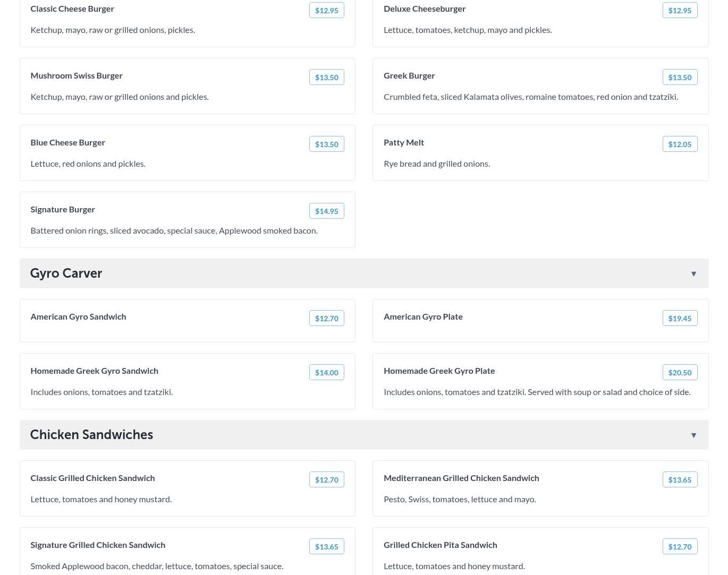The width and height of the screenshot is (728, 575).
Task: Click the Gyro Carver section header
Action: pyautogui.click(x=364, y=273)
